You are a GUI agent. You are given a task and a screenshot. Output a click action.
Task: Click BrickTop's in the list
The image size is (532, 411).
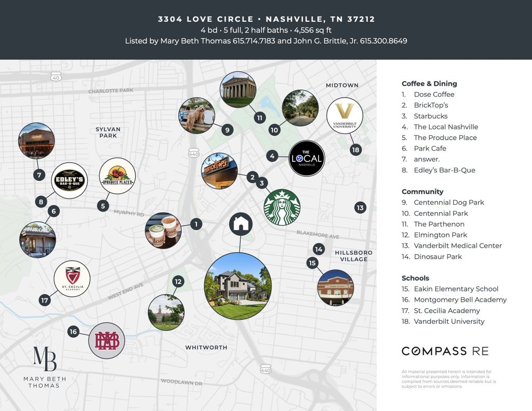[431, 105]
